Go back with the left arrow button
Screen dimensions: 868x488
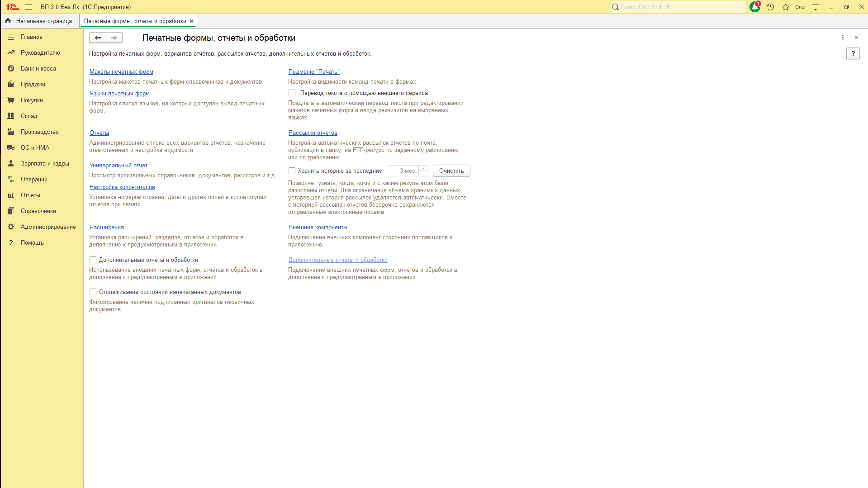[98, 38]
